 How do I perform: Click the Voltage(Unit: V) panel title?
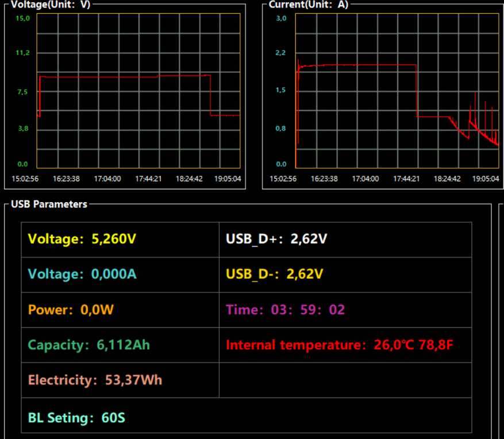point(51,5)
